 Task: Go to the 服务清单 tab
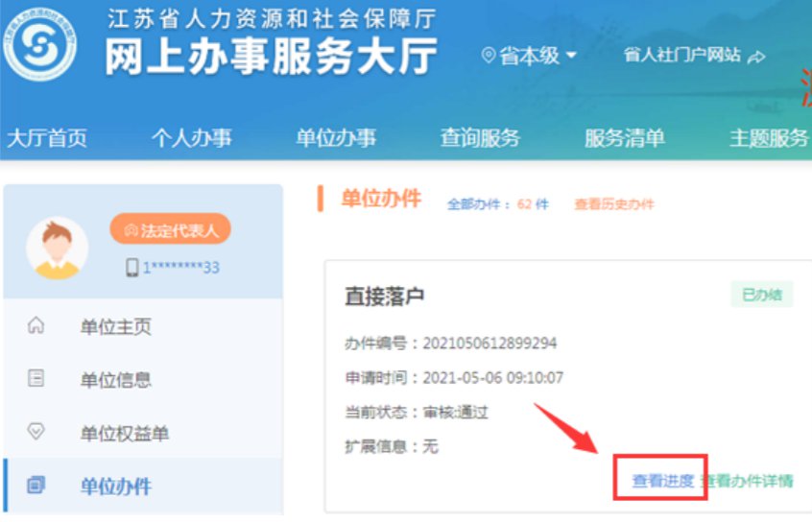point(625,138)
